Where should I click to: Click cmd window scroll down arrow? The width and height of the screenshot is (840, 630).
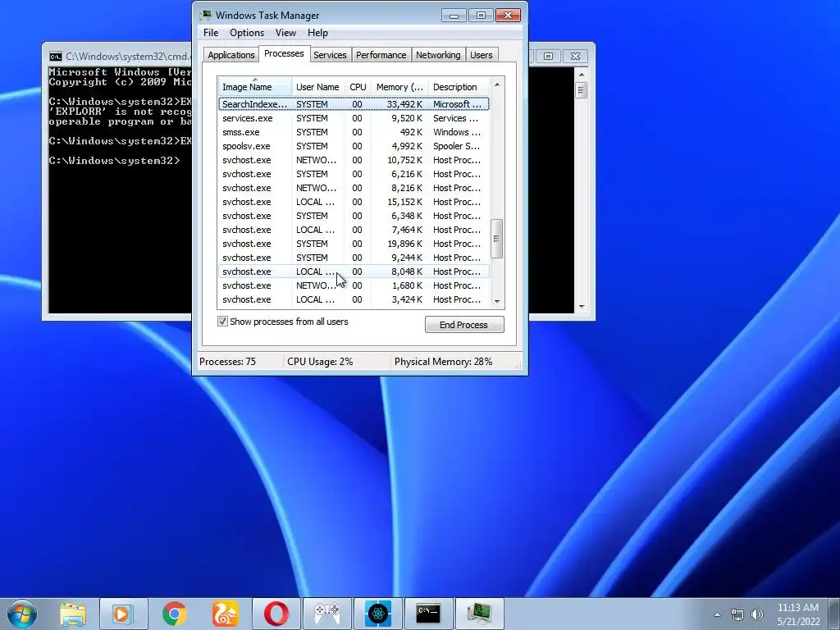(x=582, y=307)
